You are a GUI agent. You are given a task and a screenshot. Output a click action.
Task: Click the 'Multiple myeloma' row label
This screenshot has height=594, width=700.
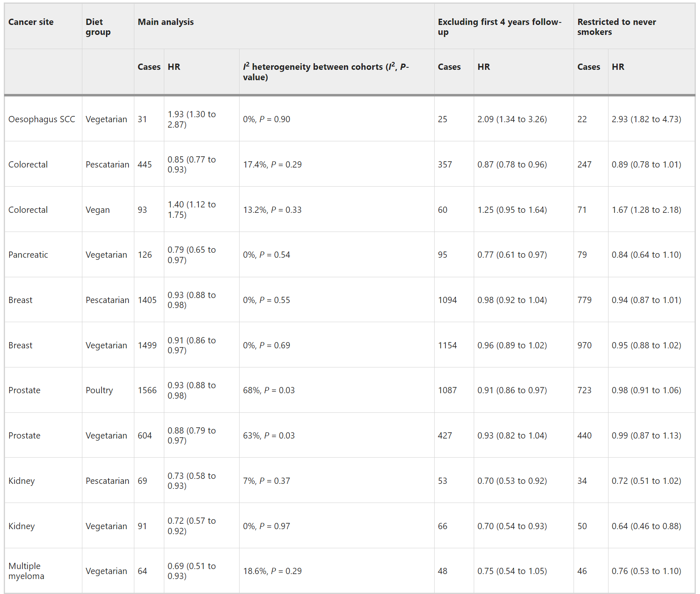(x=26, y=571)
